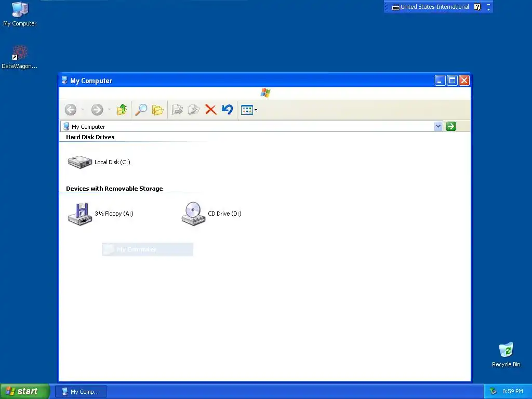The height and width of the screenshot is (399, 532).
Task: Select the Recycle Bin desktop icon
Action: pyautogui.click(x=506, y=355)
